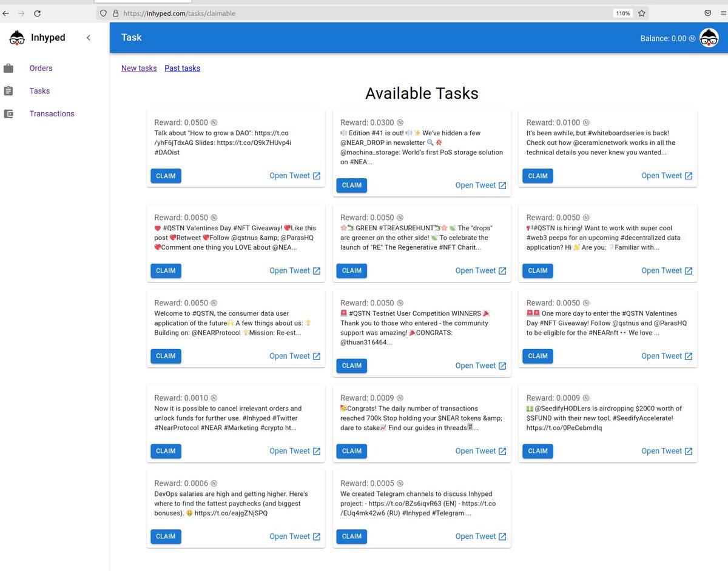728x571 pixels.
Task: Open Tweet link for Edition #41 task
Action: (x=481, y=185)
